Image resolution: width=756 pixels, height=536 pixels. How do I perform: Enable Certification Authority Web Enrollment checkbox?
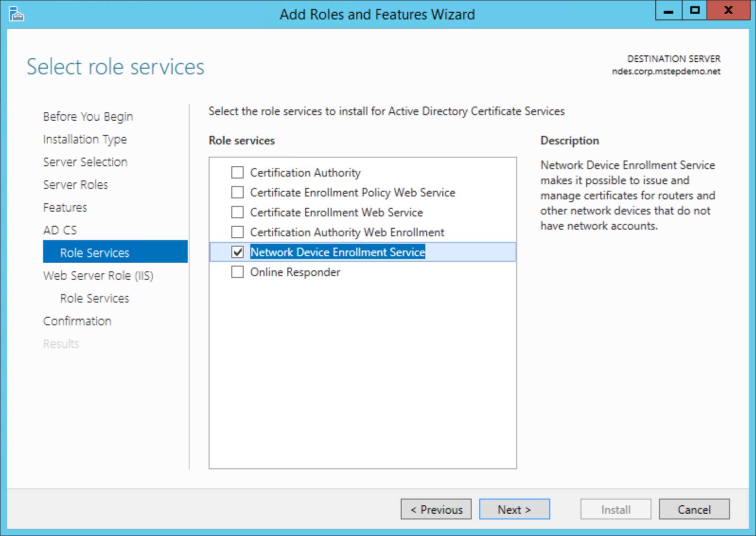pos(237,232)
